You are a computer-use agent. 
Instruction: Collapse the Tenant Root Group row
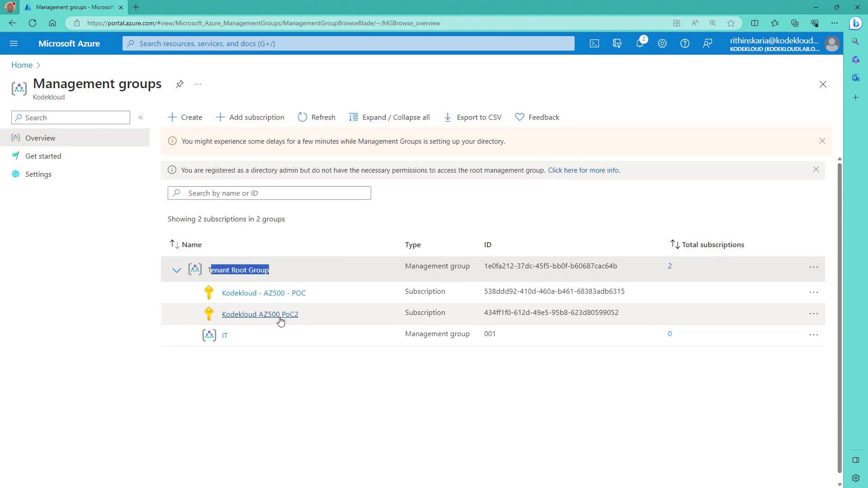(177, 270)
